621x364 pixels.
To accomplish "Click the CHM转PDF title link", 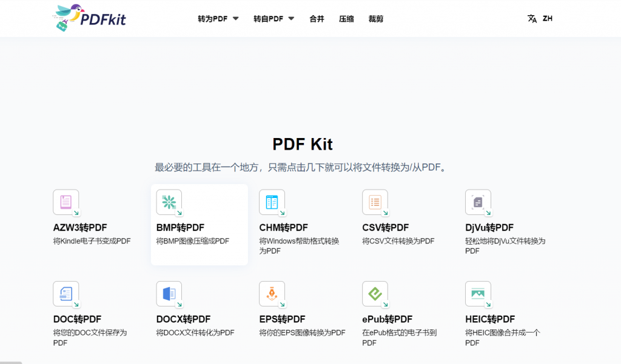I will (284, 228).
